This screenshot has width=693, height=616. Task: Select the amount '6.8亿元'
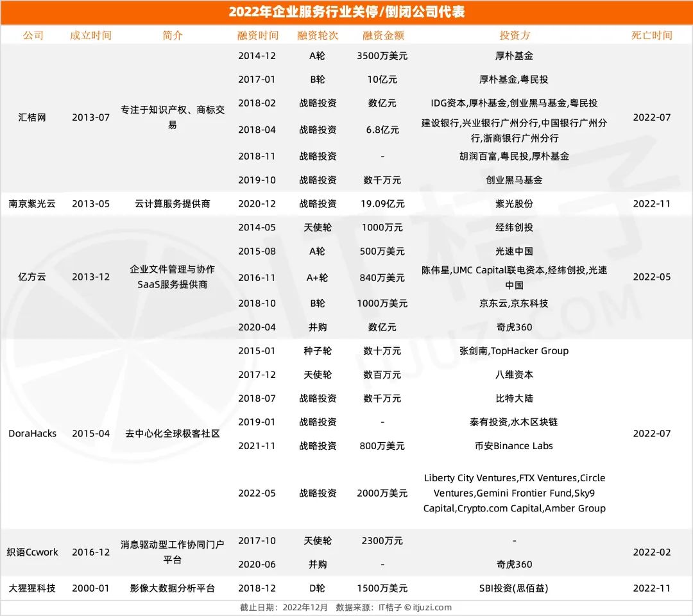(382, 130)
